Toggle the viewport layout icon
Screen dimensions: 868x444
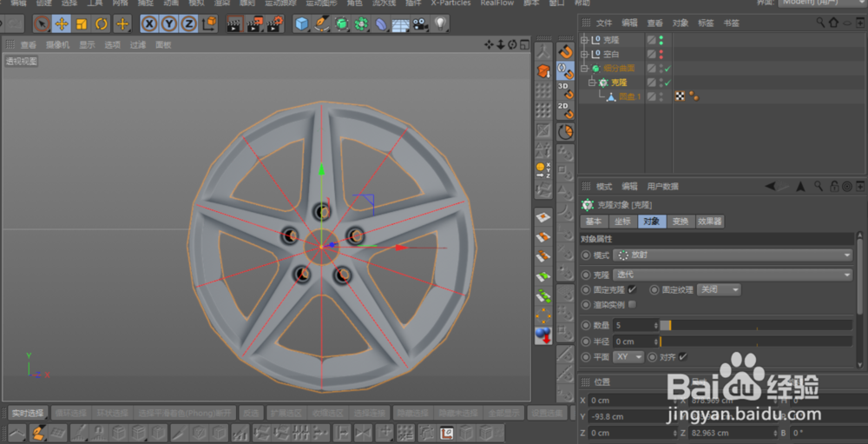pyautogui.click(x=524, y=44)
